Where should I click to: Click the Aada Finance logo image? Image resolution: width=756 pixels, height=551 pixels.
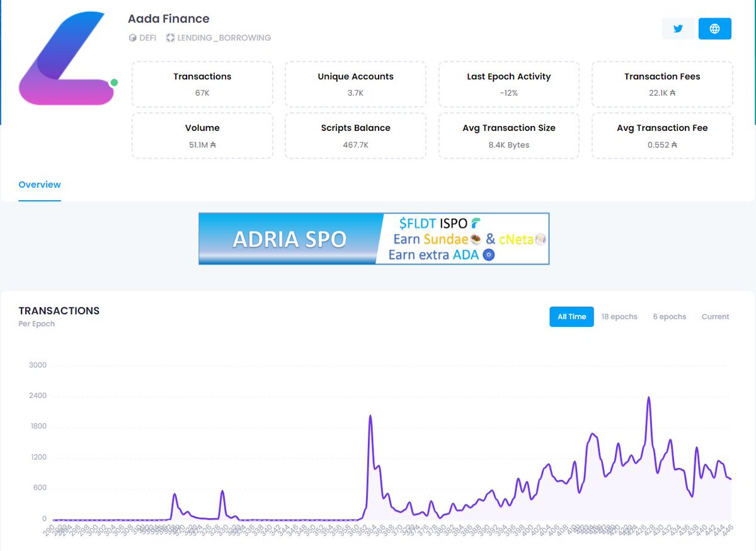pyautogui.click(x=66, y=58)
